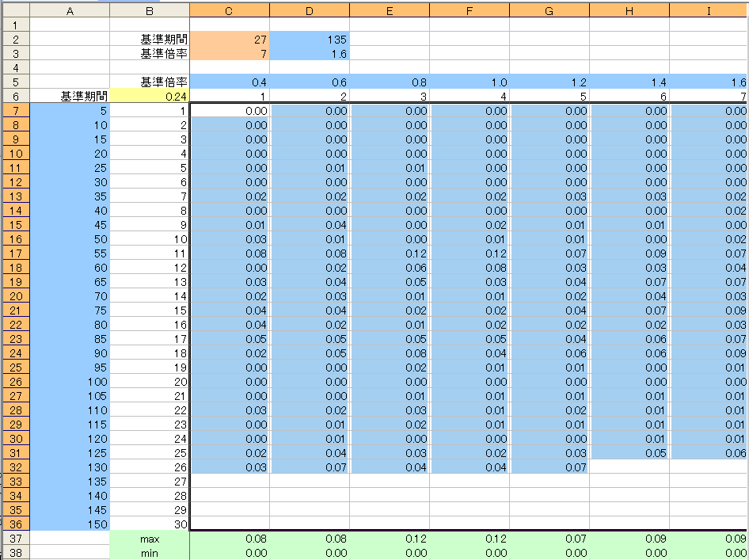Click cell D32 showing 0.07
Viewport: 749px width, 560px height.
(310, 467)
